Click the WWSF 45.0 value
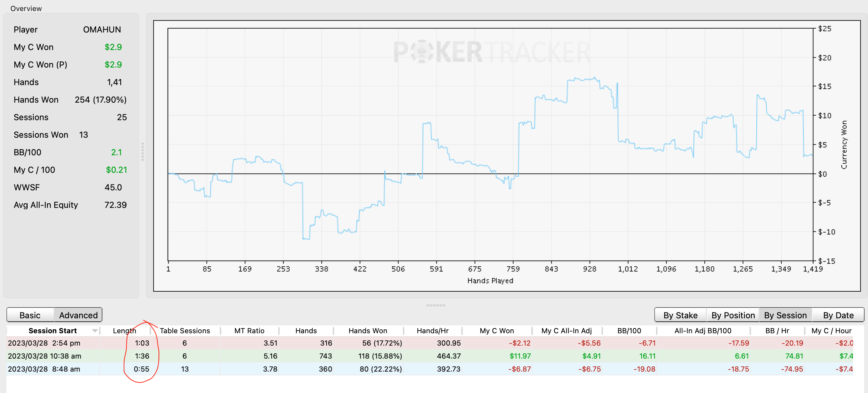The image size is (868, 393). point(113,187)
